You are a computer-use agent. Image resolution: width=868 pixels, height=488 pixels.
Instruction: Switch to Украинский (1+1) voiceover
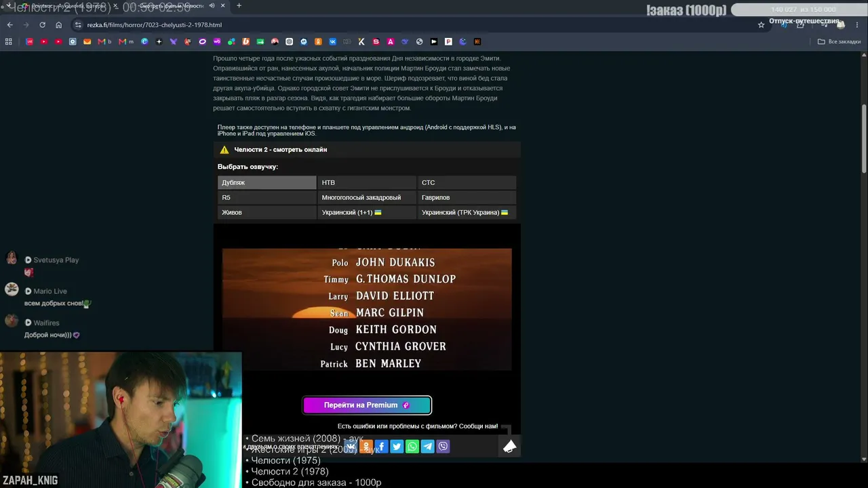point(367,212)
